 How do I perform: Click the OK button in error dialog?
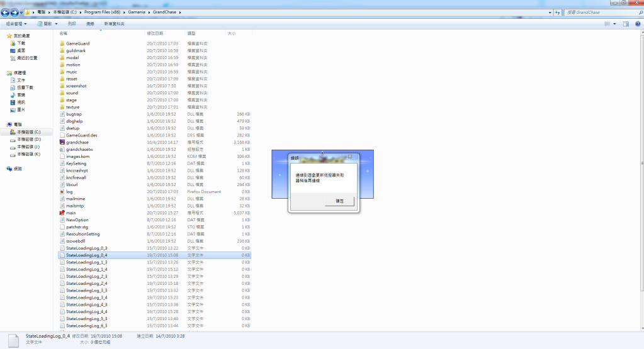(x=339, y=201)
